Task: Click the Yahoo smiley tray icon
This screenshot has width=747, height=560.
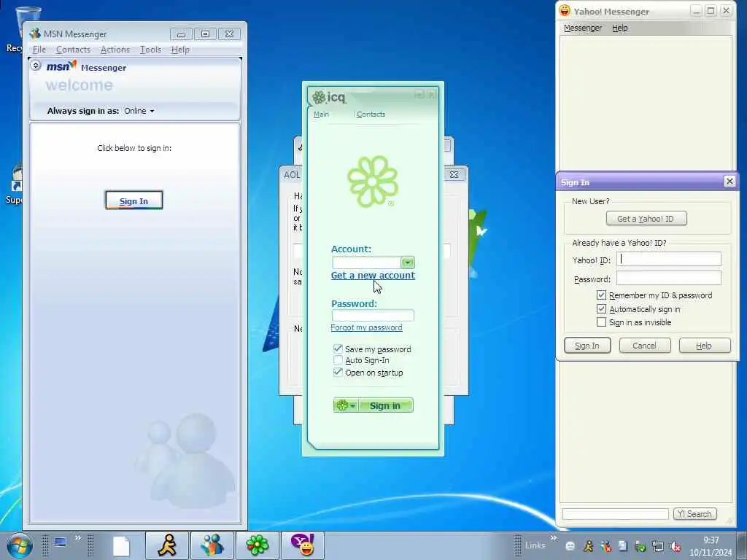Action: point(570,546)
